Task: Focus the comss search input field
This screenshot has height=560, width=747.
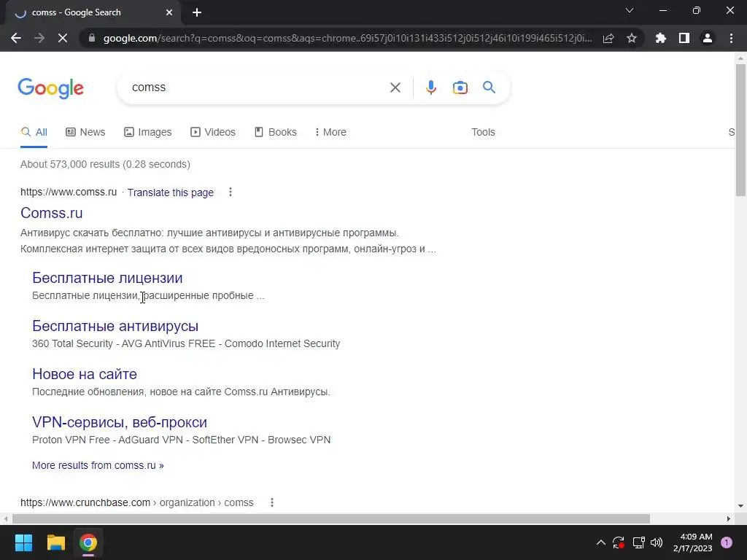Action: click(x=258, y=87)
